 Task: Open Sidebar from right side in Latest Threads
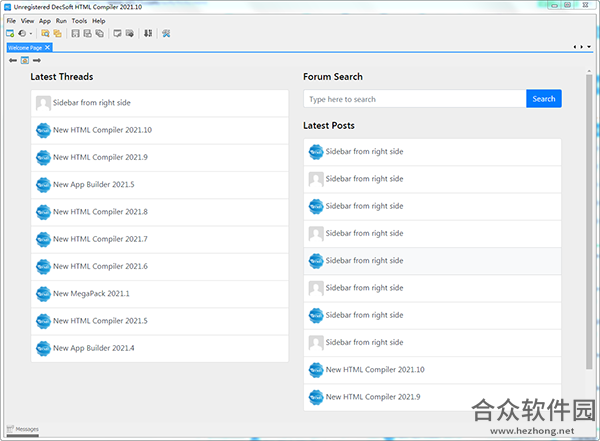[x=160, y=103]
